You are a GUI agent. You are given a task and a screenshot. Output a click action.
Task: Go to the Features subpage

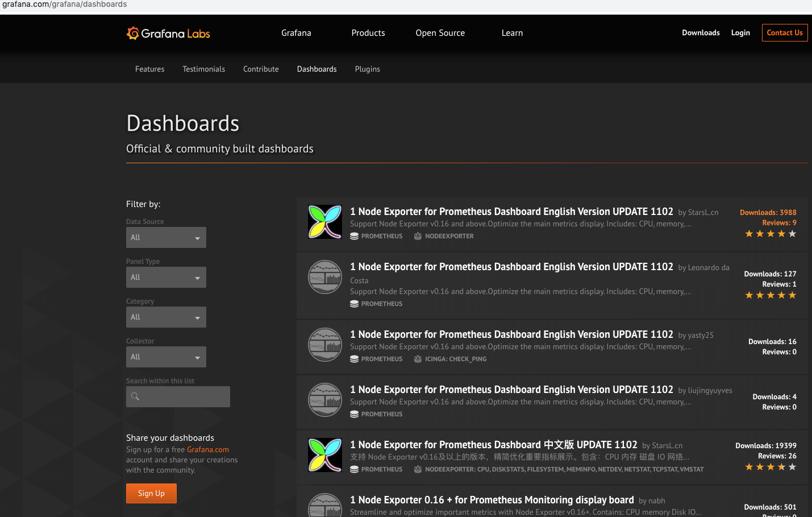pyautogui.click(x=150, y=69)
